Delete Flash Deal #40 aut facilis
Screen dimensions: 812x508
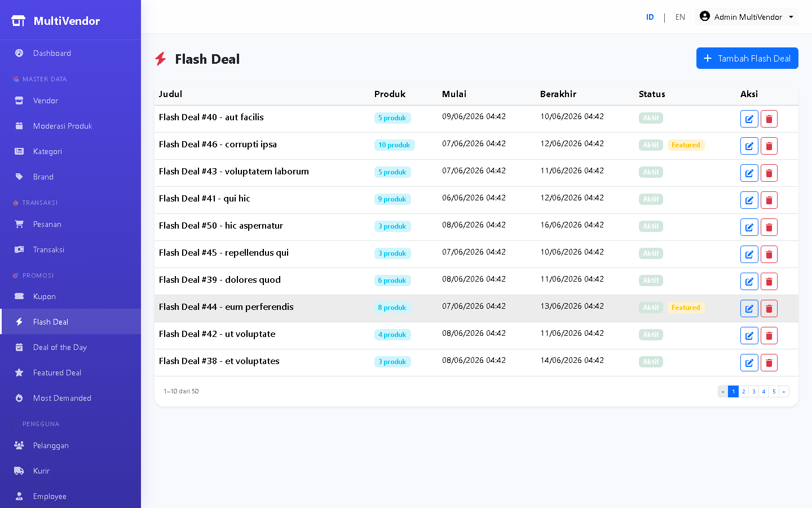click(769, 119)
